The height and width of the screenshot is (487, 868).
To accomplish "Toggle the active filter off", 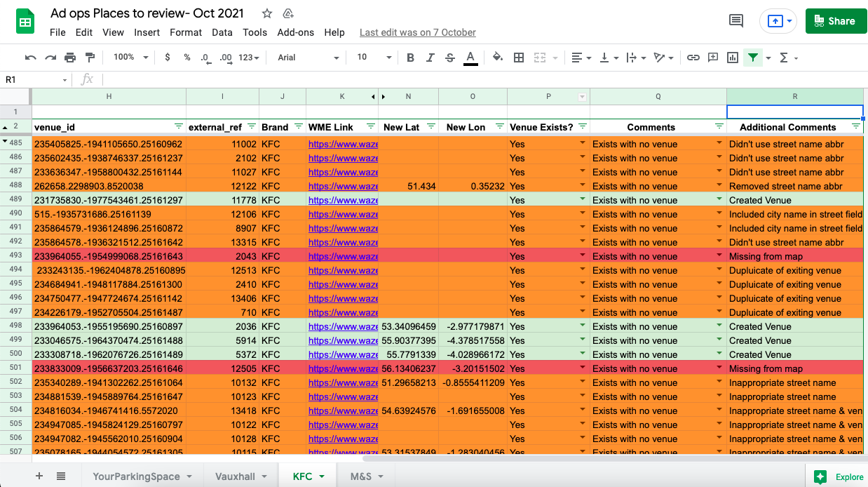I will 753,57.
